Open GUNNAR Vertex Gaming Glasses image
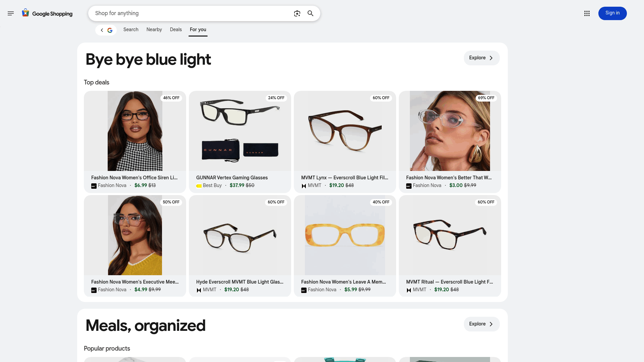 [x=240, y=131]
